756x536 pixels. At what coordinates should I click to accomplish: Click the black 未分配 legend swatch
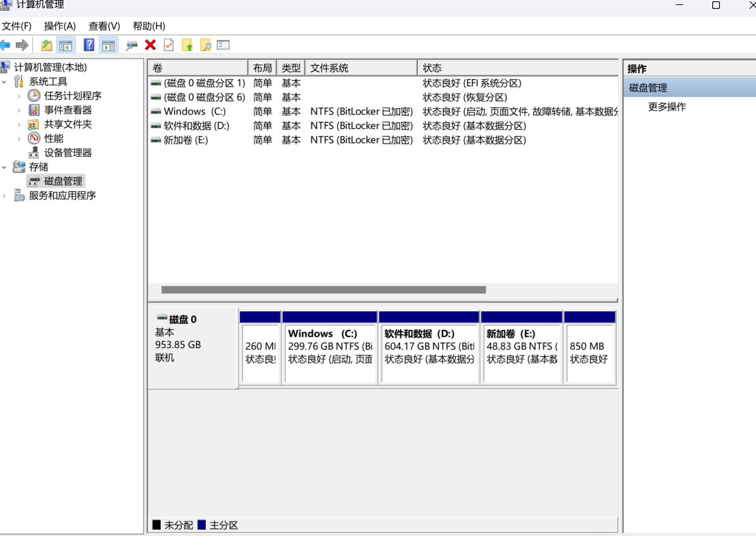(156, 525)
